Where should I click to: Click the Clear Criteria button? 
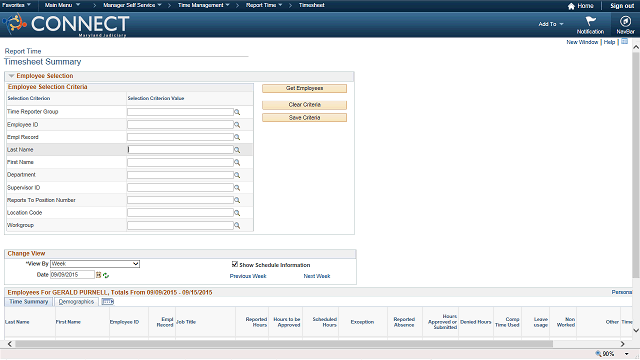(304, 105)
